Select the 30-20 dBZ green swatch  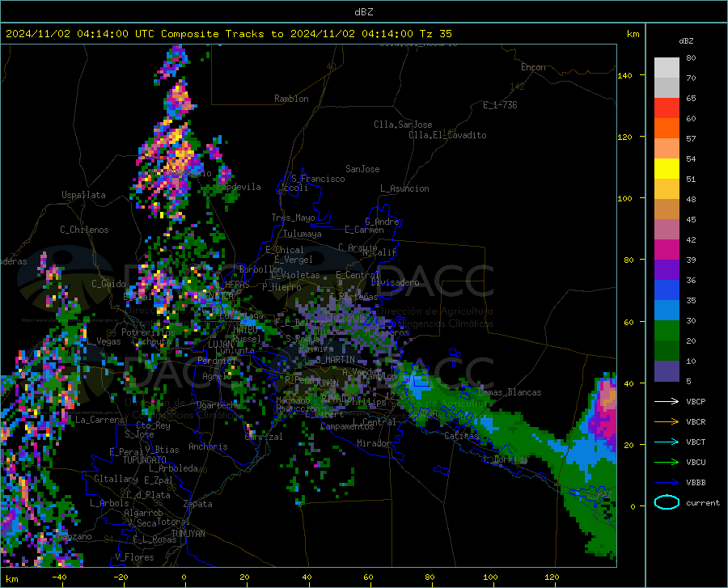[667, 331]
